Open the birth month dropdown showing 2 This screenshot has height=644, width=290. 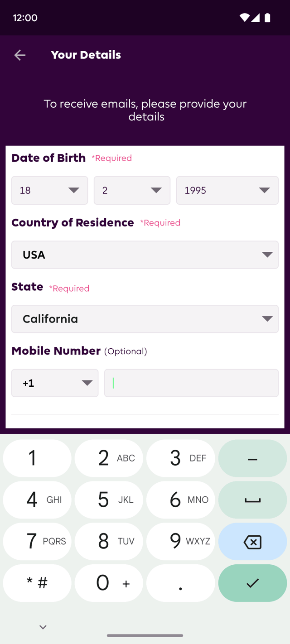click(132, 190)
